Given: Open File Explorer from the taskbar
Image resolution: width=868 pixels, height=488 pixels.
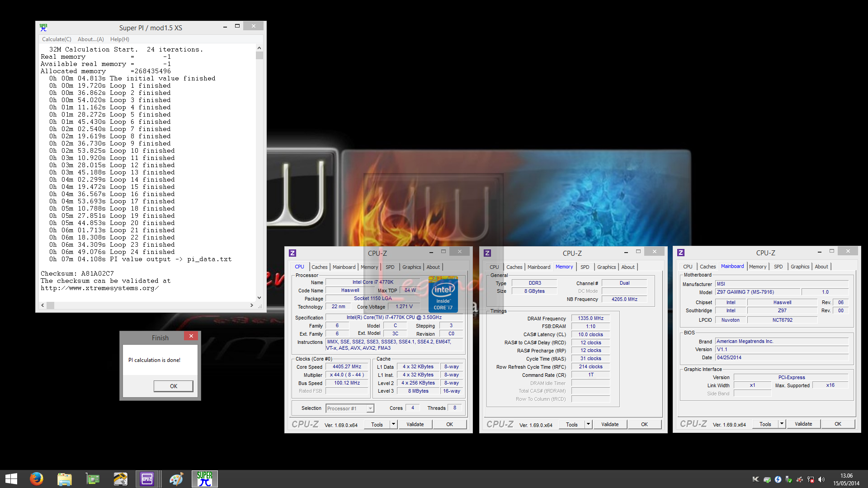Looking at the screenshot, I should tap(64, 479).
